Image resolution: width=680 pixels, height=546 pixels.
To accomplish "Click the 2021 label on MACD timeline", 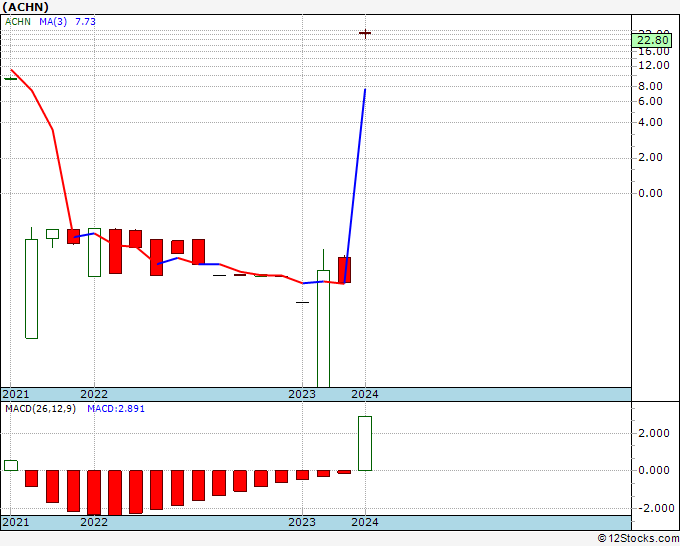I will coord(16,522).
